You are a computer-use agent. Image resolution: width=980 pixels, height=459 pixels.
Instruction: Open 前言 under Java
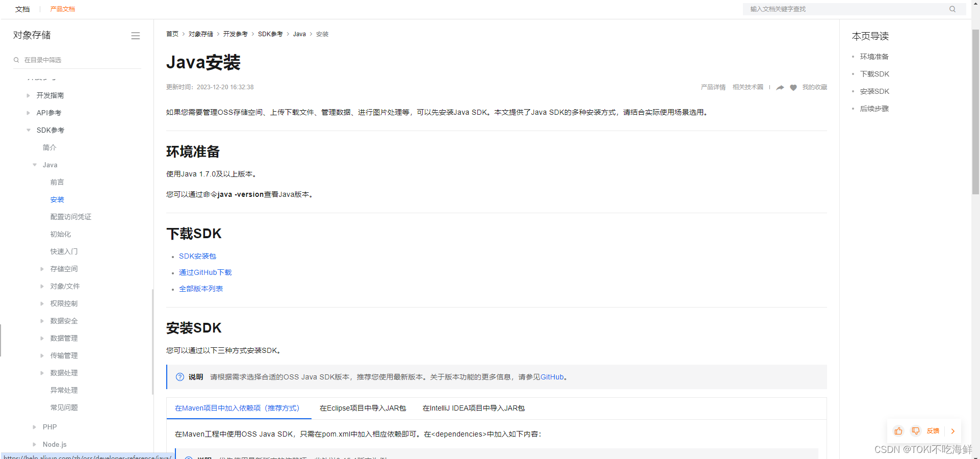tap(57, 182)
